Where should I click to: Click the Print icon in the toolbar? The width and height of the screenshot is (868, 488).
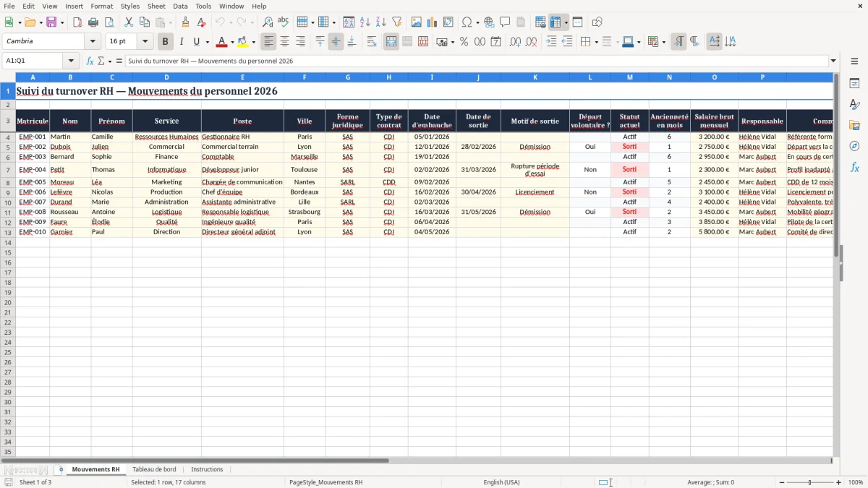pos(93,22)
